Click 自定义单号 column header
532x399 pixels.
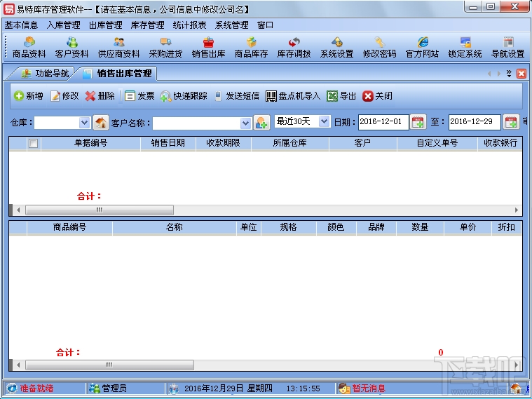coord(437,143)
